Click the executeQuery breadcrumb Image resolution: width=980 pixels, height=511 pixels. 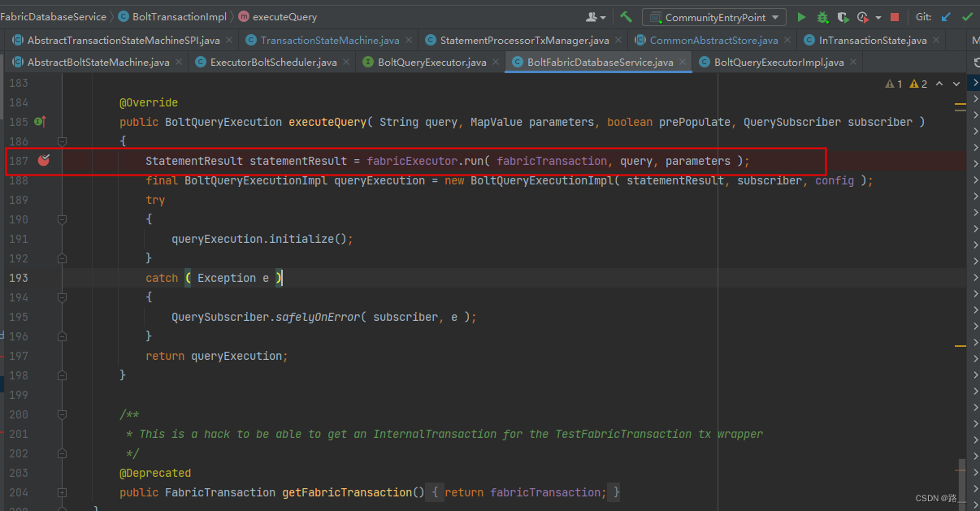[278, 16]
